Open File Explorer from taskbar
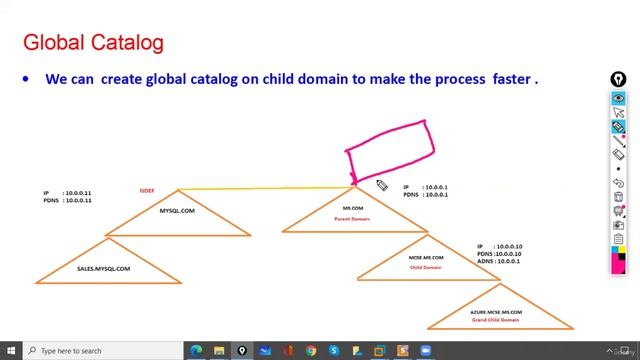Viewport: 640px width, 360px height. pos(219,351)
